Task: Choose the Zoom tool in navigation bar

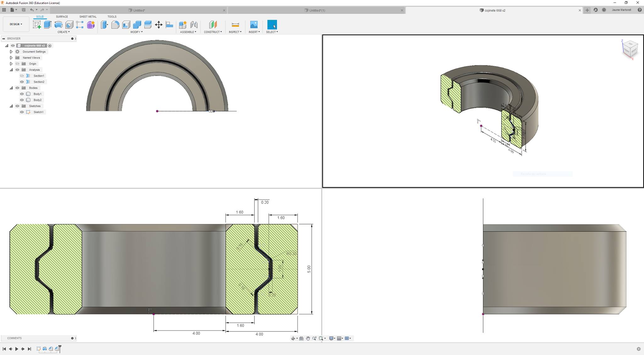Action: [x=314, y=338]
